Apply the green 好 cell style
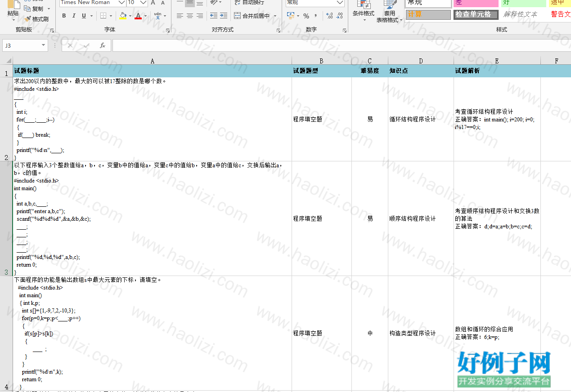The width and height of the screenshot is (571, 392). click(523, 3)
